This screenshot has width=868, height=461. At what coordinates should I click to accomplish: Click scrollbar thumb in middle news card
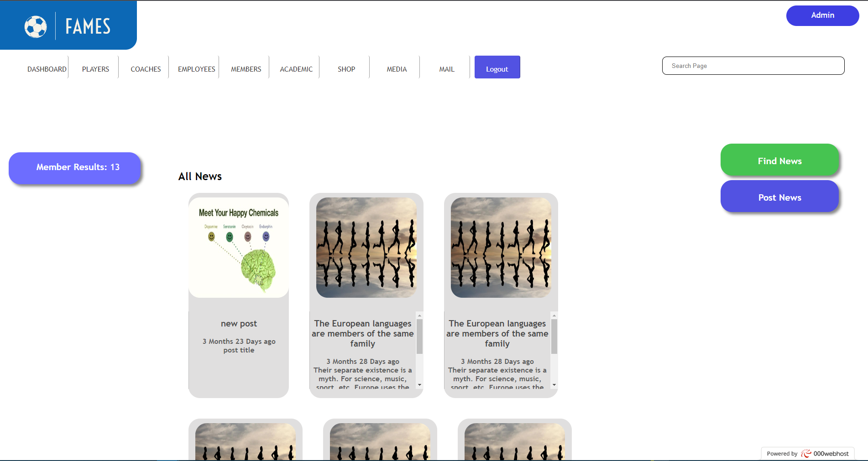point(419,337)
